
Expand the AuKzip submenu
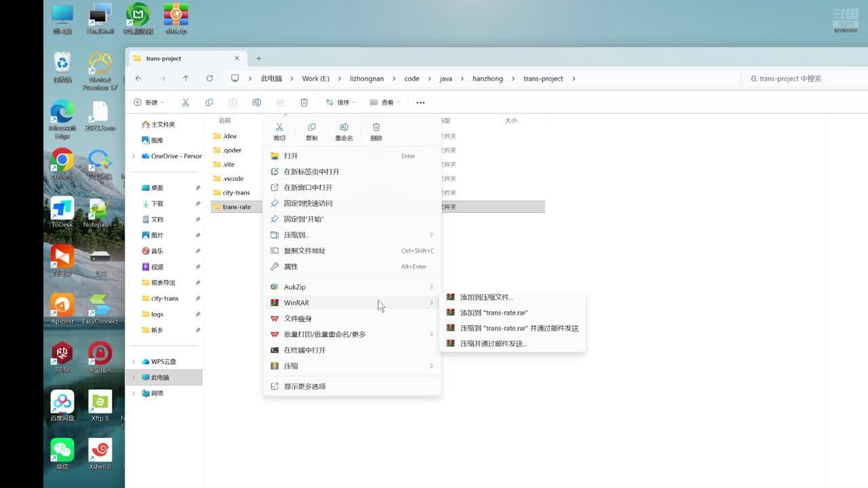click(351, 287)
